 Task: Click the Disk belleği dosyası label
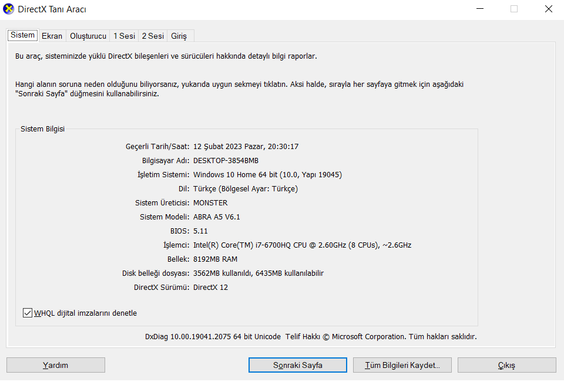pos(155,273)
